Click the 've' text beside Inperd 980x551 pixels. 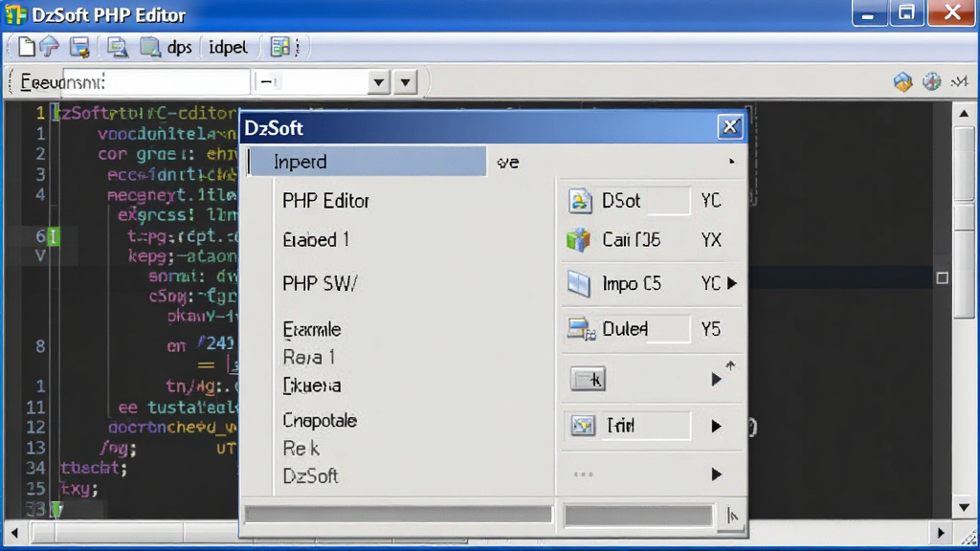pyautogui.click(x=507, y=163)
